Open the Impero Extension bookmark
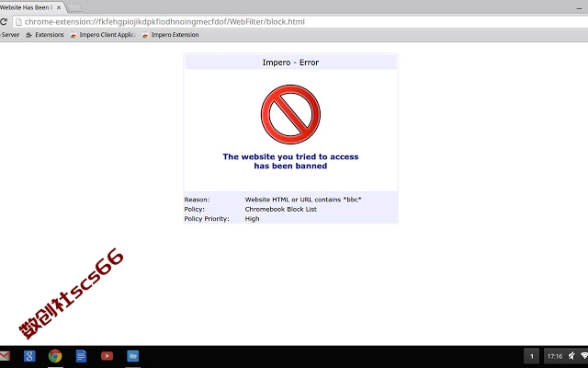The height and width of the screenshot is (368, 588). tap(171, 35)
